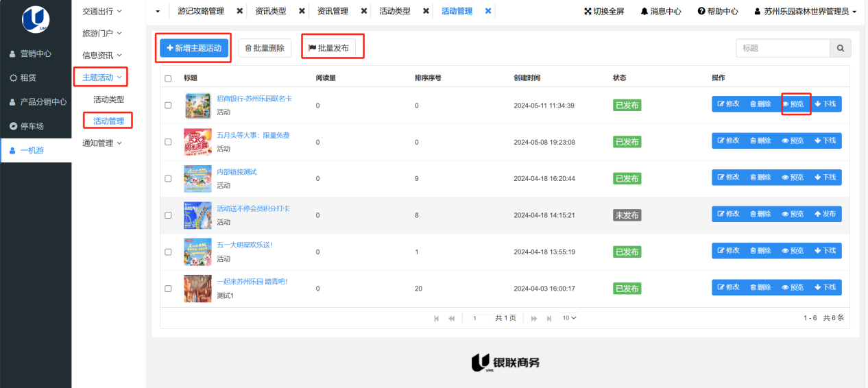This screenshot has width=868, height=388.
Task: Open the 招商银行-苏州乐园联名卡 title link
Action: 254,99
